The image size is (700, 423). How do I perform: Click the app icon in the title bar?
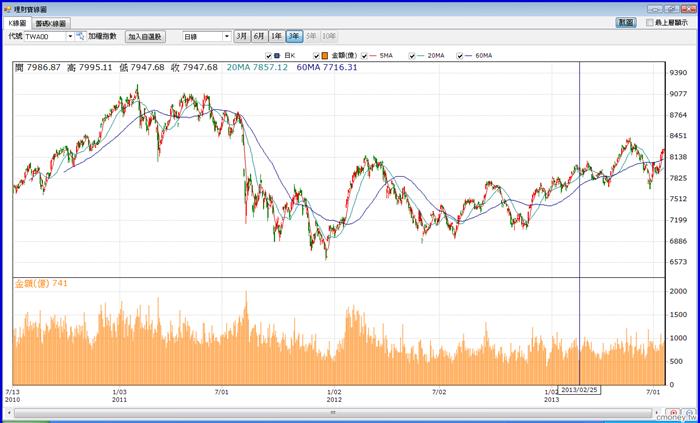click(8, 9)
